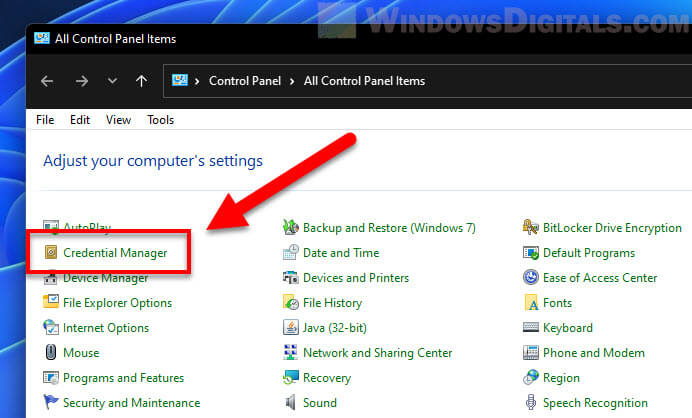Click the Network and Sharing Center icon
692x418 pixels.
coord(290,352)
